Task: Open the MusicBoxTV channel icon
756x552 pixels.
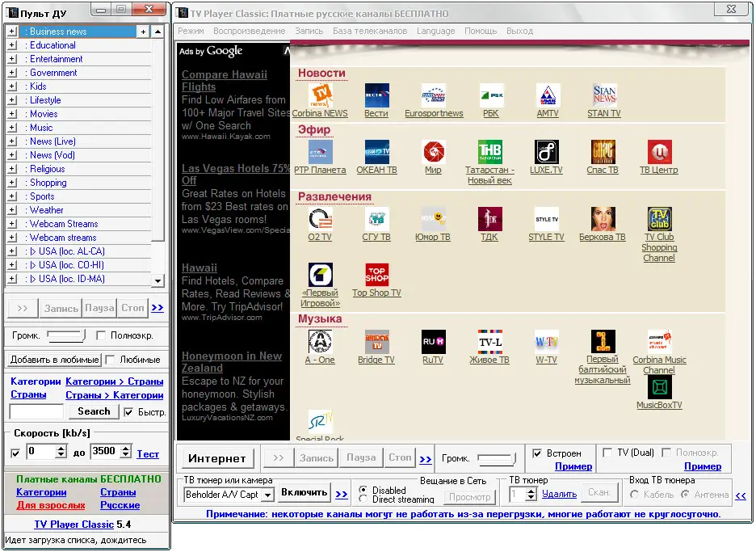Action: tap(659, 387)
